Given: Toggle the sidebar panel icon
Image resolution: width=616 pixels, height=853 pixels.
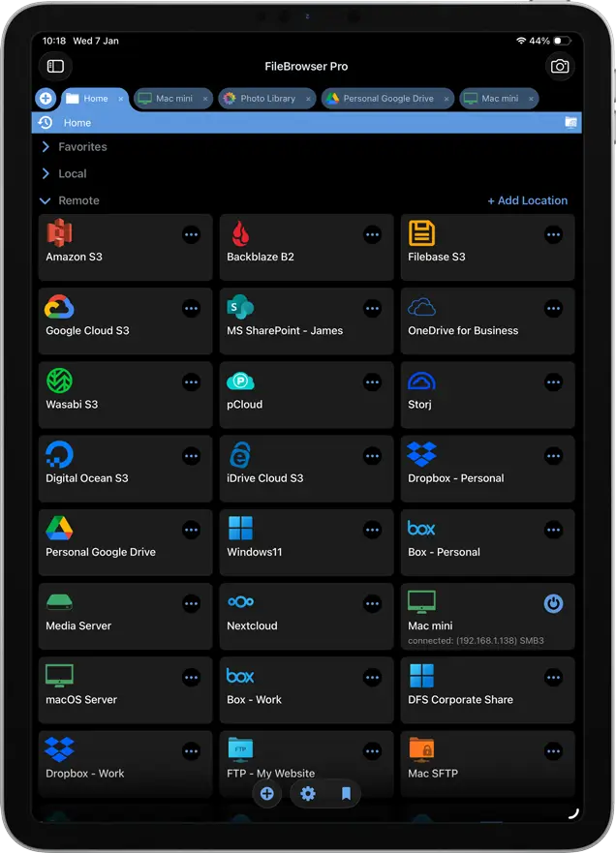Looking at the screenshot, I should (x=55, y=67).
